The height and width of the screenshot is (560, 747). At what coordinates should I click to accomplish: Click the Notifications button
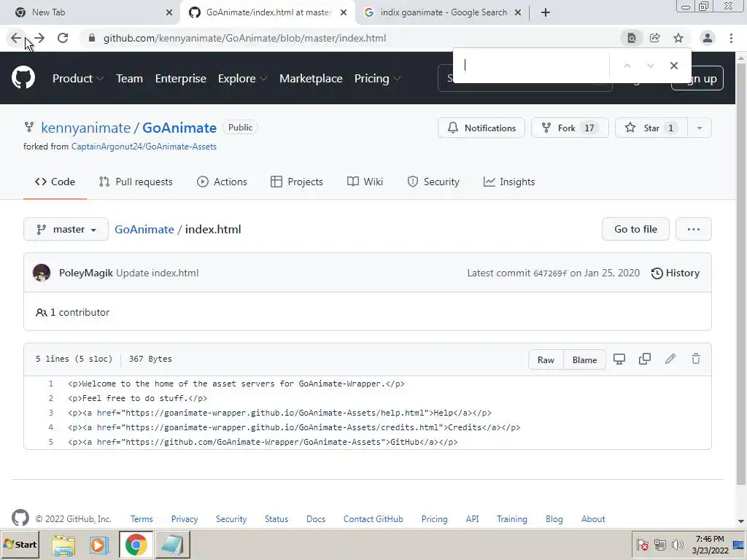point(481,128)
